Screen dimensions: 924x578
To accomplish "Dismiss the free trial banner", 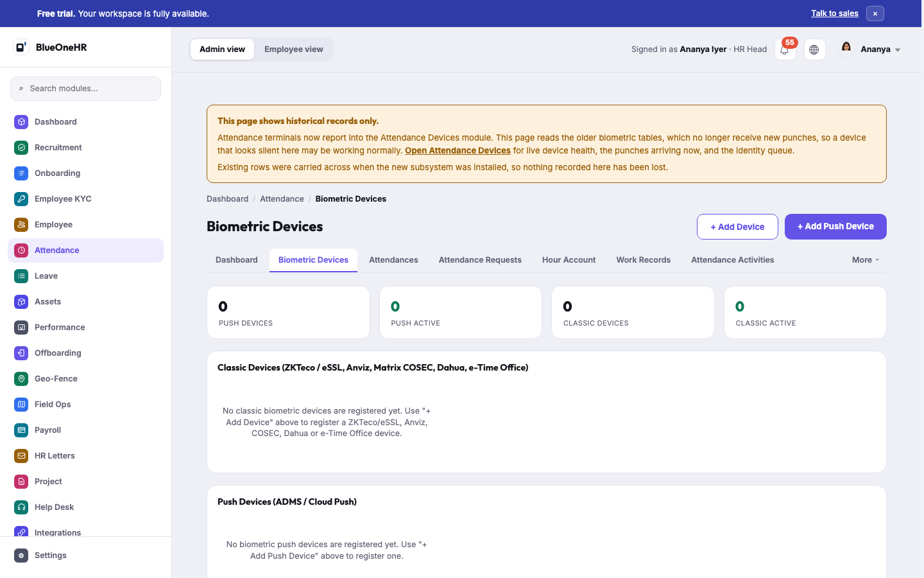I will coord(875,13).
